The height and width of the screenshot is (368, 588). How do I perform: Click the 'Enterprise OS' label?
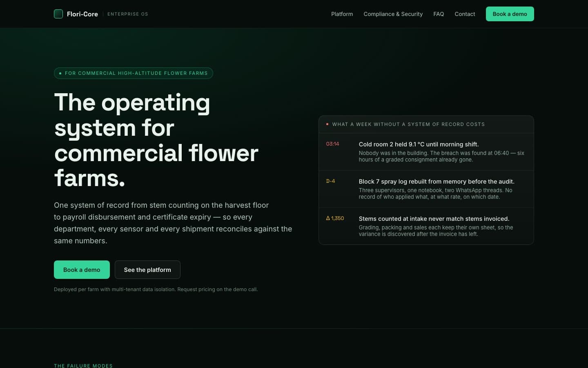[128, 14]
